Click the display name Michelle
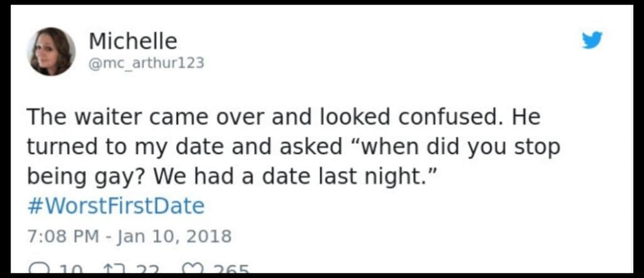644x278 pixels. point(133,42)
